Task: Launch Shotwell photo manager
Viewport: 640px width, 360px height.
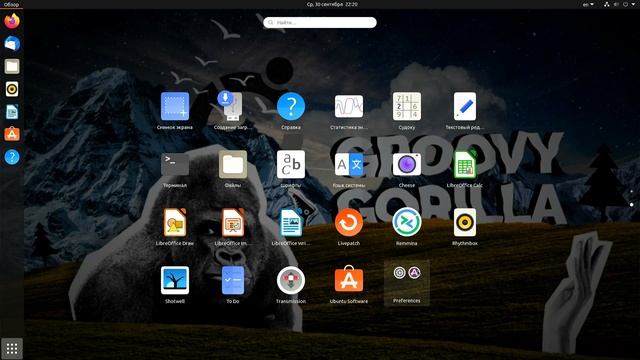Action: (175, 284)
